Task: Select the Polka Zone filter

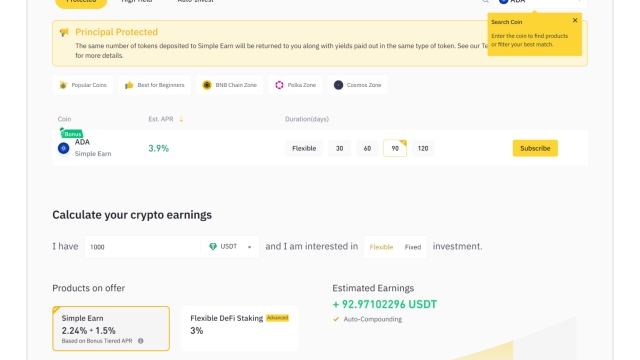Action: pos(295,85)
